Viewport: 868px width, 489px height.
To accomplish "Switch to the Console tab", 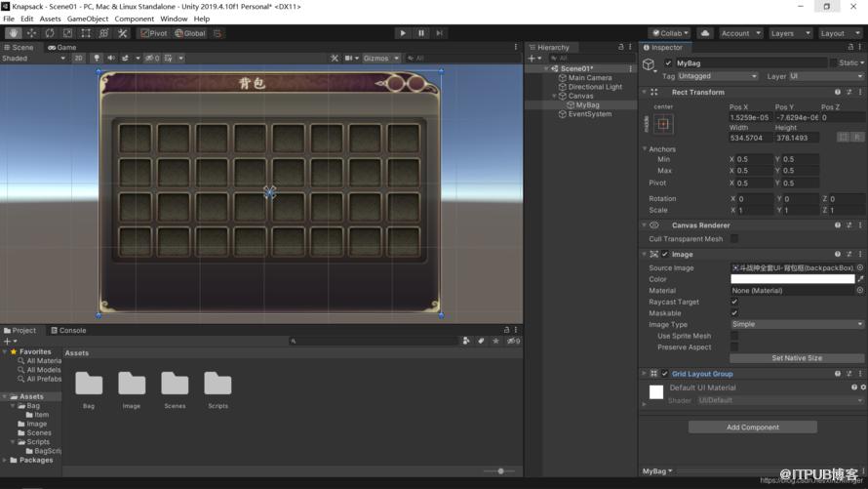I will [x=68, y=331].
